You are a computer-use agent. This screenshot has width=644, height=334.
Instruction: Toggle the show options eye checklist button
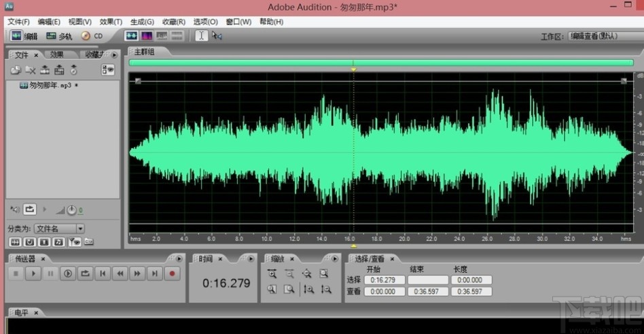[107, 70]
